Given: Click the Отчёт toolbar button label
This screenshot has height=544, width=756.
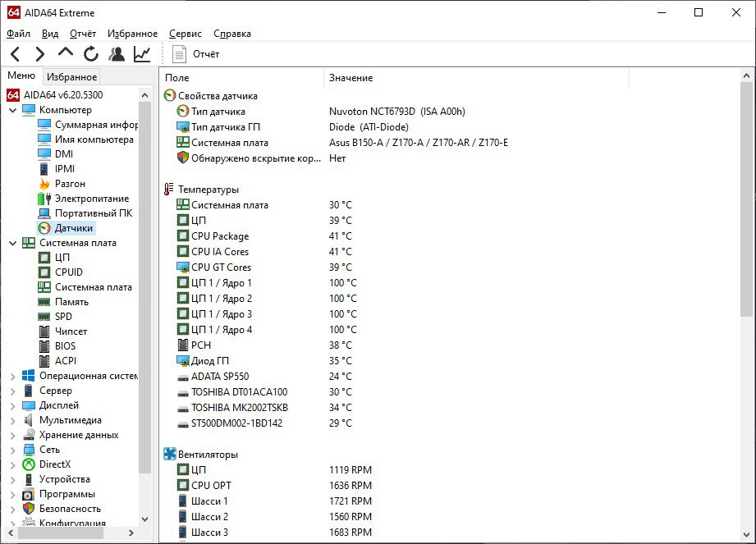Looking at the screenshot, I should pos(206,54).
